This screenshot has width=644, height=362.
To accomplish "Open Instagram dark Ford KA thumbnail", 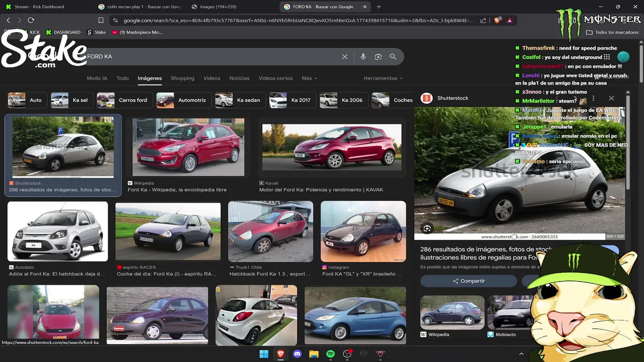I will coord(363,231).
